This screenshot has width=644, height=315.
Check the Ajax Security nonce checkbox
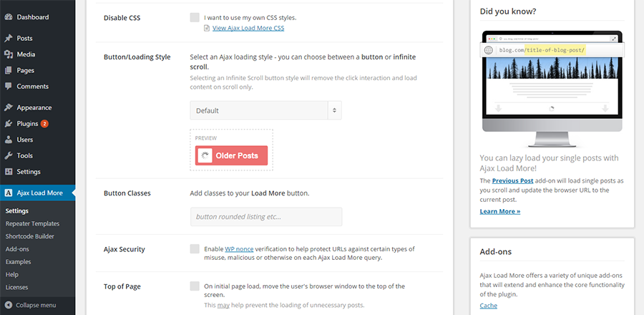195,248
